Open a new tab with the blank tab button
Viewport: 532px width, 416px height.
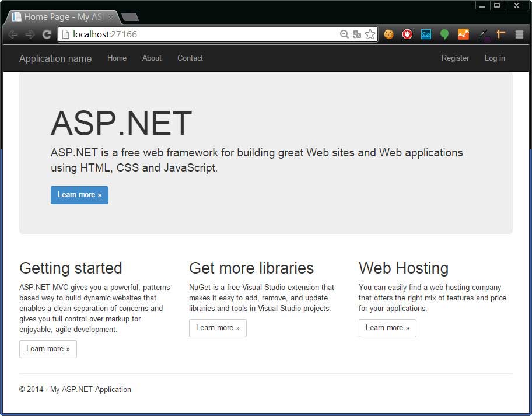(130, 17)
